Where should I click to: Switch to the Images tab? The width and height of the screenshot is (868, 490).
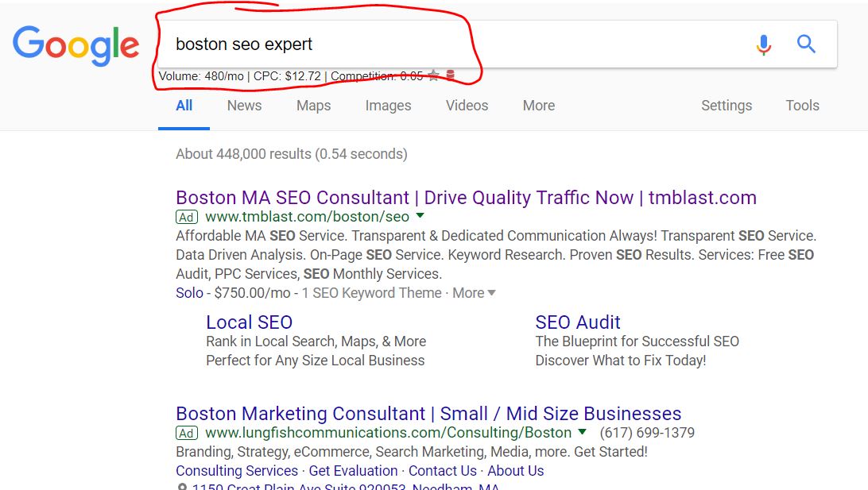point(388,105)
